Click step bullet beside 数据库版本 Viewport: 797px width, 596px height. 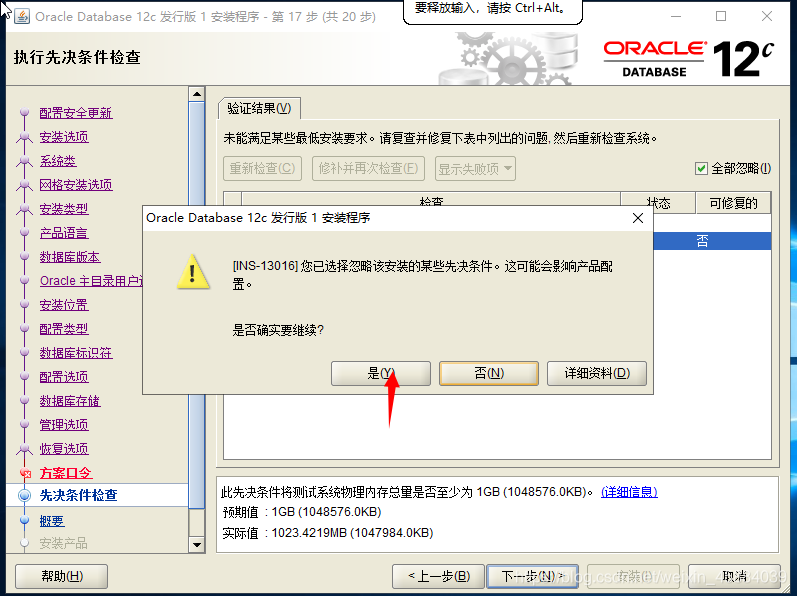tap(24, 256)
